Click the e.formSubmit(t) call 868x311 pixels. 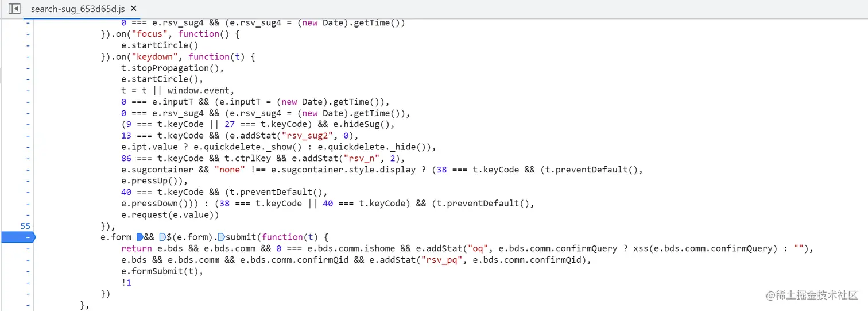pos(161,271)
